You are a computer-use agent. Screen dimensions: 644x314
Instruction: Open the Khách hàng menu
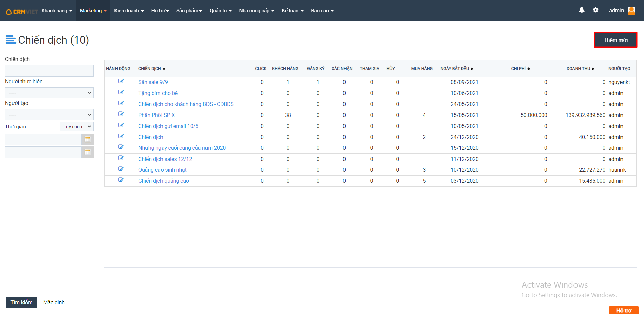(57, 11)
